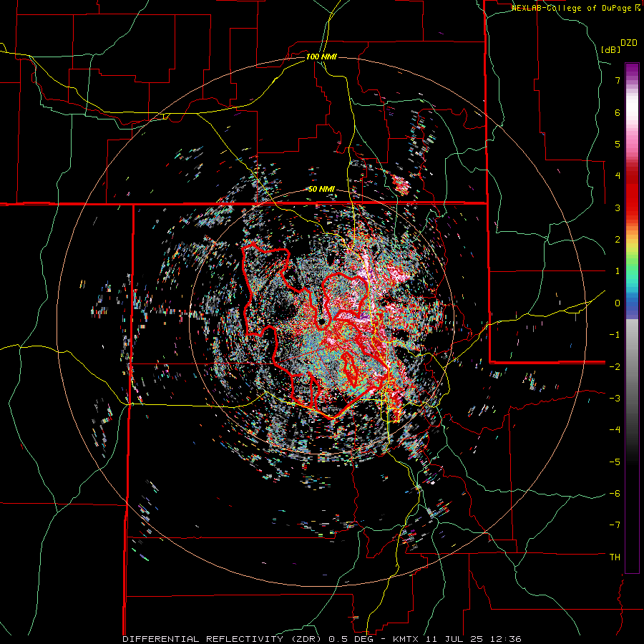This screenshot has height=644, width=644.
Task: Click the 4 value on the color scale
Action: pos(618,176)
